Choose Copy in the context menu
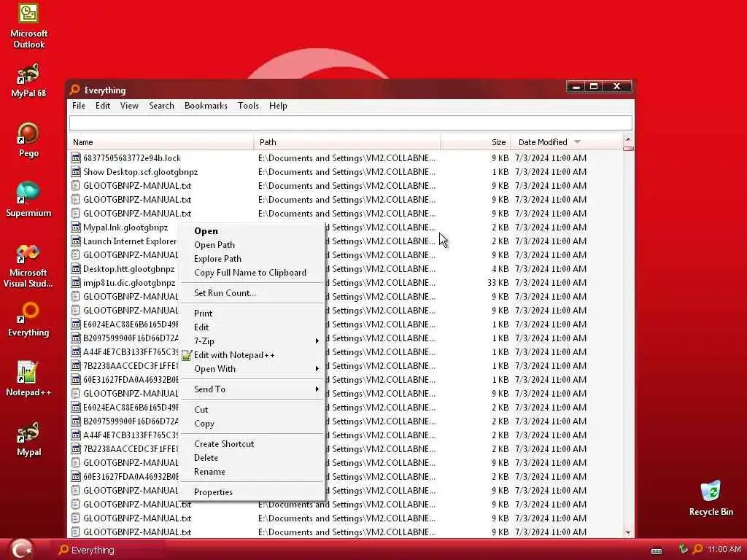Viewport: 747px width, 560px height. pyautogui.click(x=252, y=424)
